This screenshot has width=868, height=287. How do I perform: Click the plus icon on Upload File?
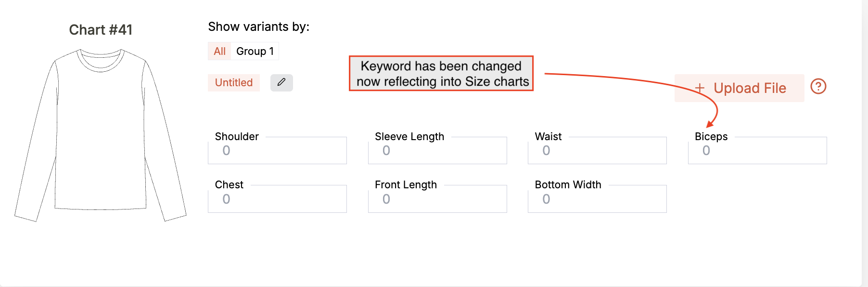pyautogui.click(x=700, y=88)
